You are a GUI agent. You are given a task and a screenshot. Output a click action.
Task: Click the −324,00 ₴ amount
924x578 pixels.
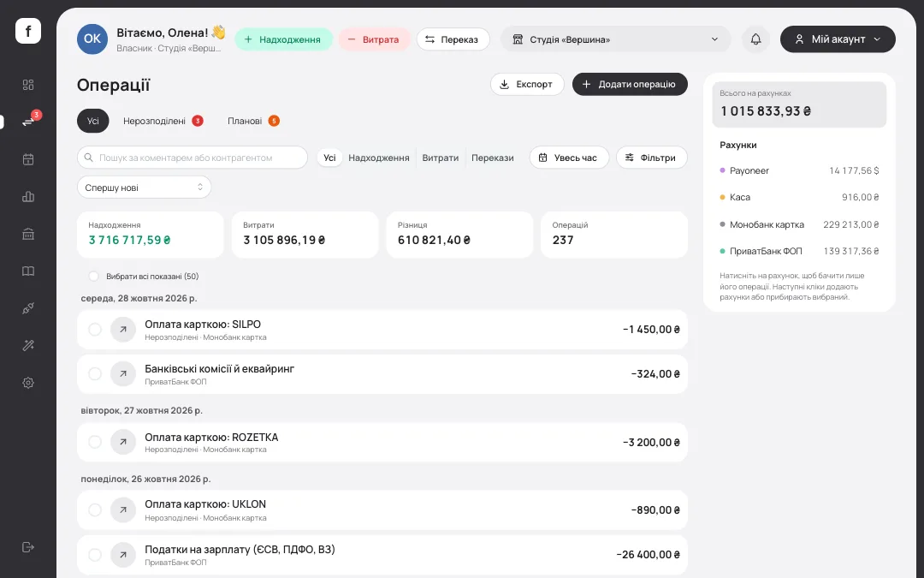pyautogui.click(x=655, y=374)
